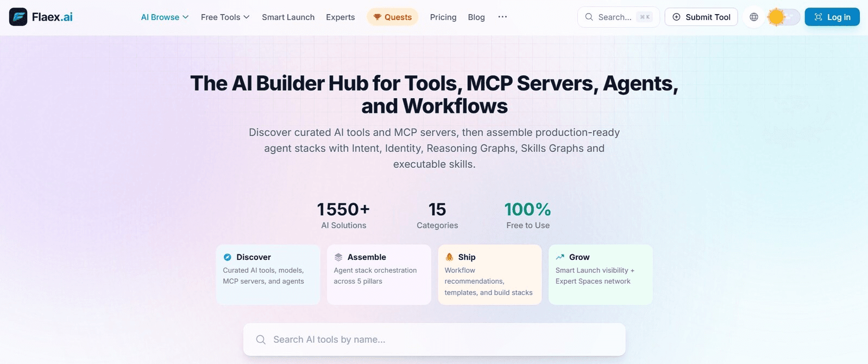Open the Discover card

pyautogui.click(x=268, y=274)
